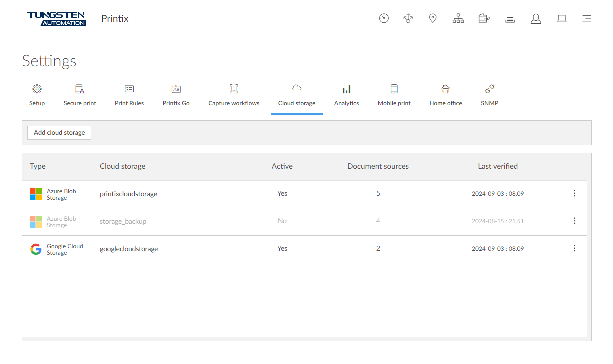Viewport: 613px width, 364px height.
Task: Open the Networks hierarchy icon
Action: [458, 19]
